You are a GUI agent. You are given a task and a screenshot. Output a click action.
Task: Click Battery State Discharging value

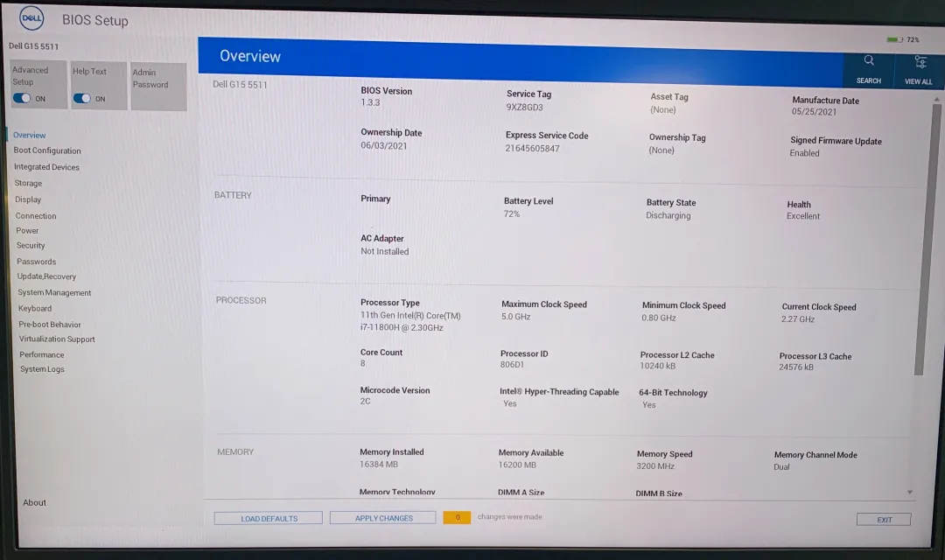click(668, 215)
